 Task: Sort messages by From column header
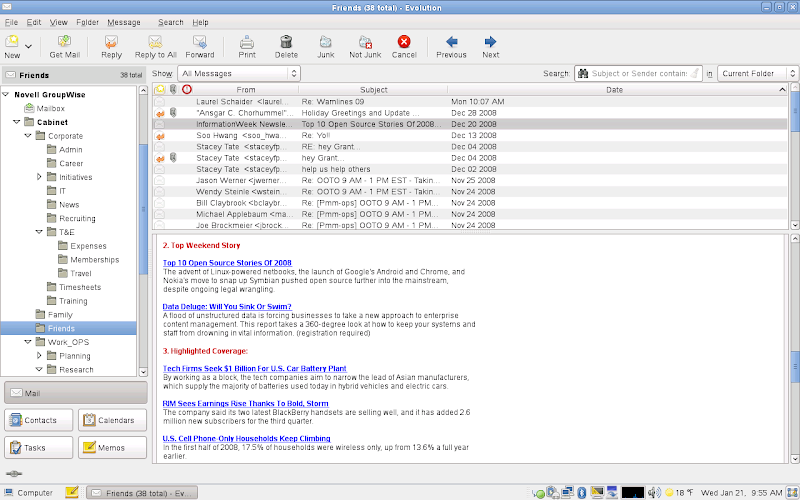tap(245, 90)
